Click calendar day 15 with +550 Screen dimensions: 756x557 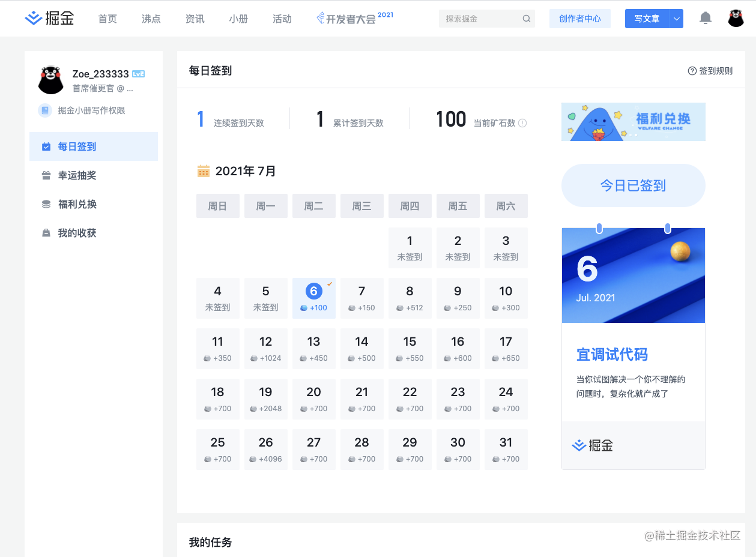tap(410, 349)
